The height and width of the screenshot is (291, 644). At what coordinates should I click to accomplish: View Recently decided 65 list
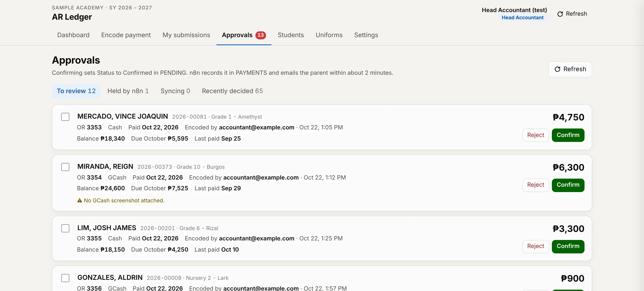(x=232, y=91)
